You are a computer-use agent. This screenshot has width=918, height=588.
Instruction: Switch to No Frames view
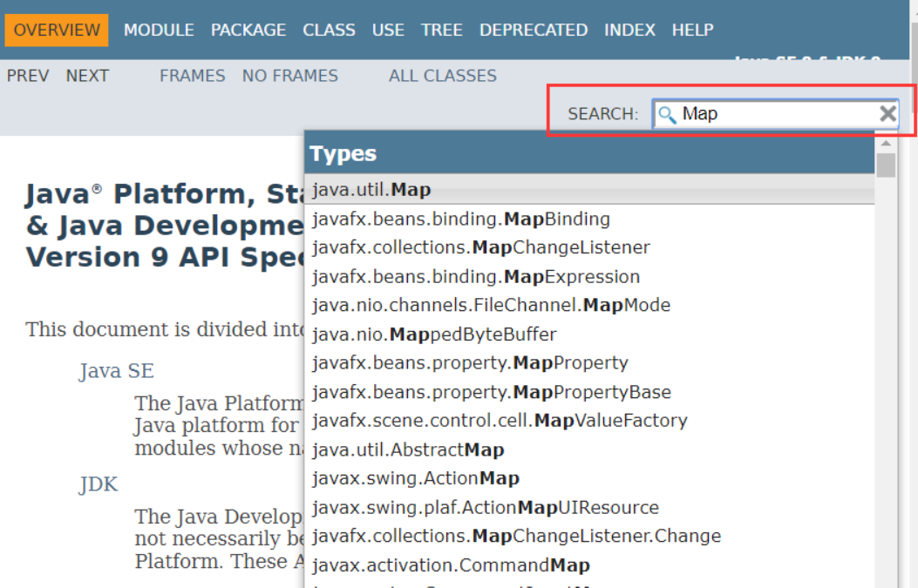click(289, 76)
